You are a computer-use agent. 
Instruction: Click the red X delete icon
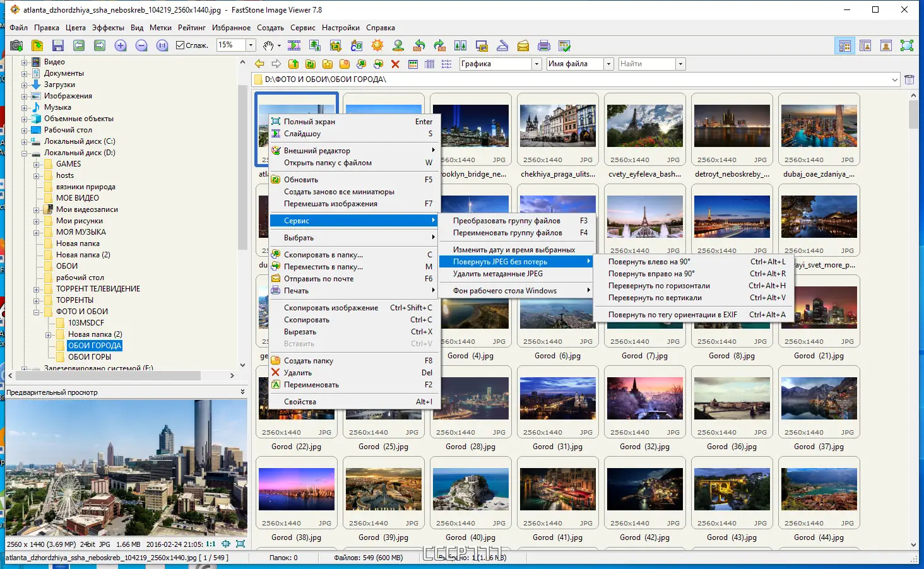click(395, 64)
